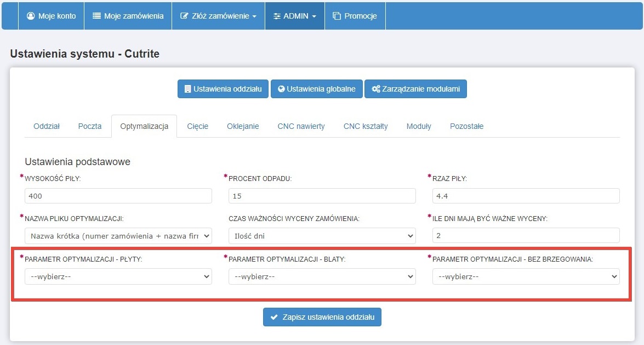The width and height of the screenshot is (644, 345).
Task: Click the globe icon on Ustawienia globalne
Action: [x=281, y=89]
